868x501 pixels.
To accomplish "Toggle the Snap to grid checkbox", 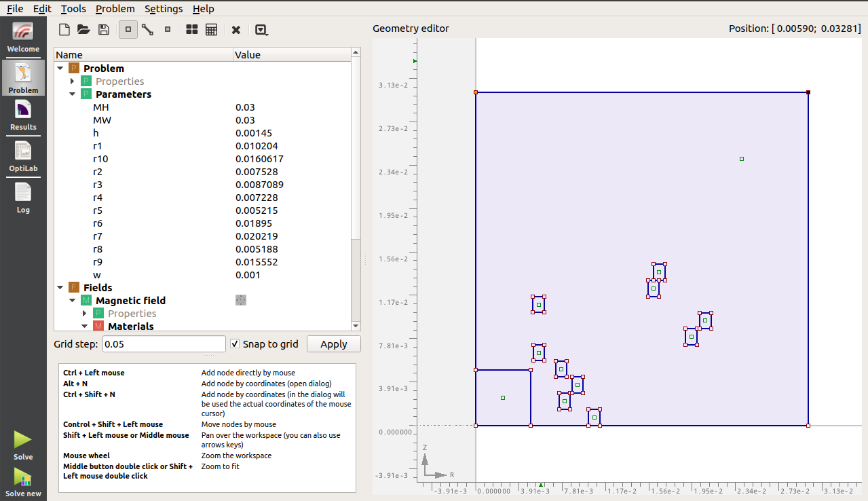I will pyautogui.click(x=235, y=344).
